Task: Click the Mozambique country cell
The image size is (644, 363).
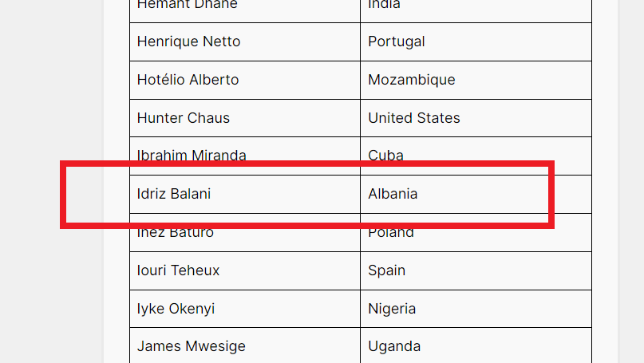Action: pos(476,80)
